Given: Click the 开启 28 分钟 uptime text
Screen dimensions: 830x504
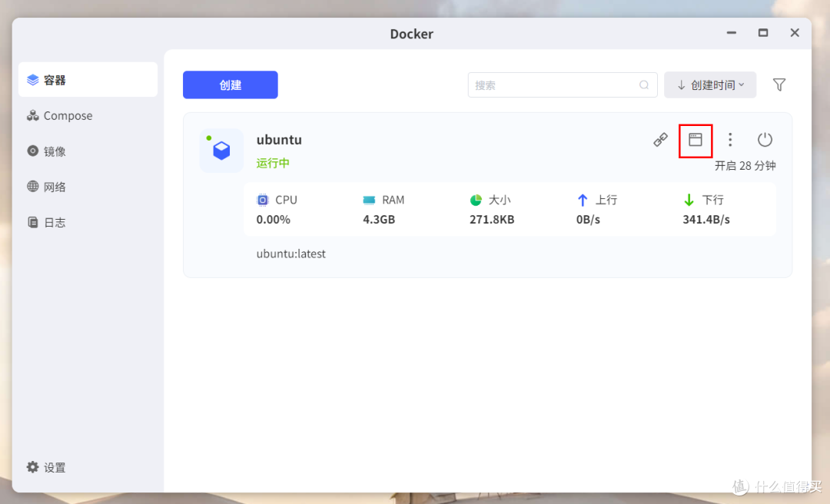Looking at the screenshot, I should point(745,166).
